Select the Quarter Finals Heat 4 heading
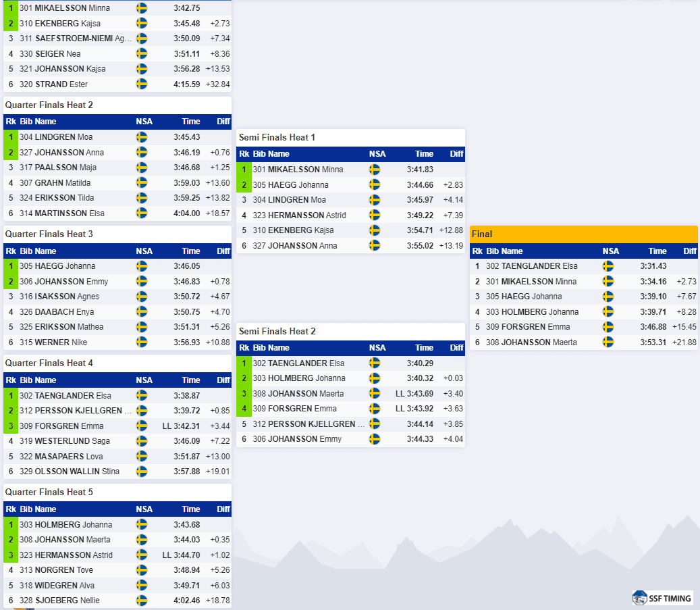The height and width of the screenshot is (610, 700). pos(49,363)
